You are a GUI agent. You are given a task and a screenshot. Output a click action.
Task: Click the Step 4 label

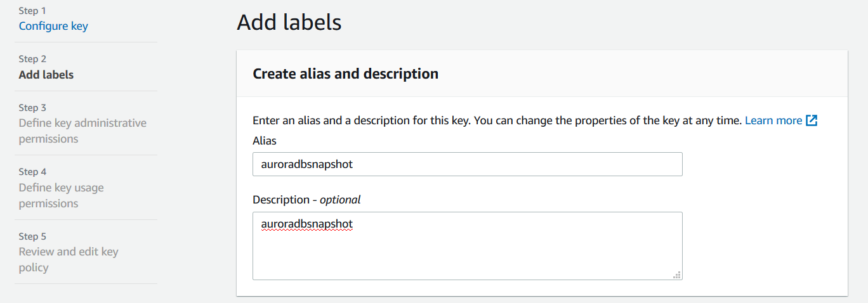tap(32, 172)
